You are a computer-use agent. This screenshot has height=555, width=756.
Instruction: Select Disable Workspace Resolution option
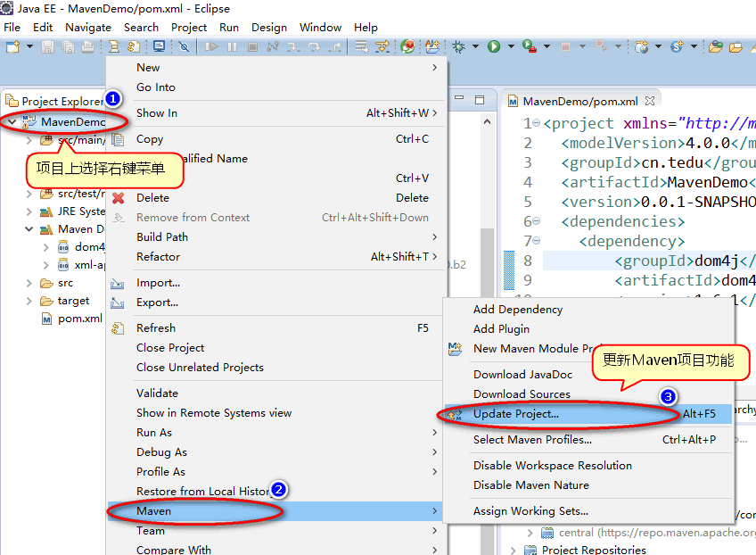(x=552, y=466)
